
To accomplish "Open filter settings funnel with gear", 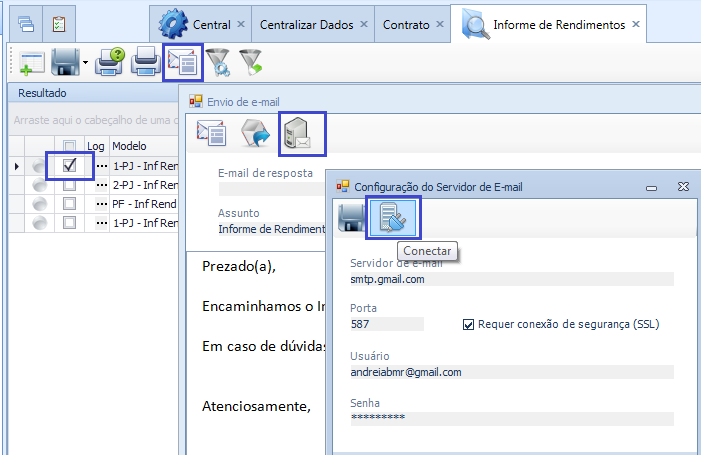I will click(219, 62).
